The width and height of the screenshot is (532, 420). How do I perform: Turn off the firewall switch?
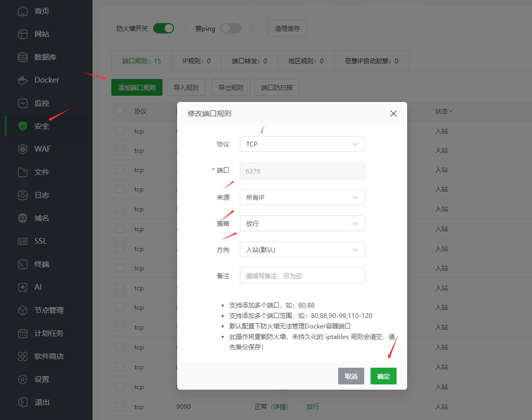pyautogui.click(x=163, y=28)
